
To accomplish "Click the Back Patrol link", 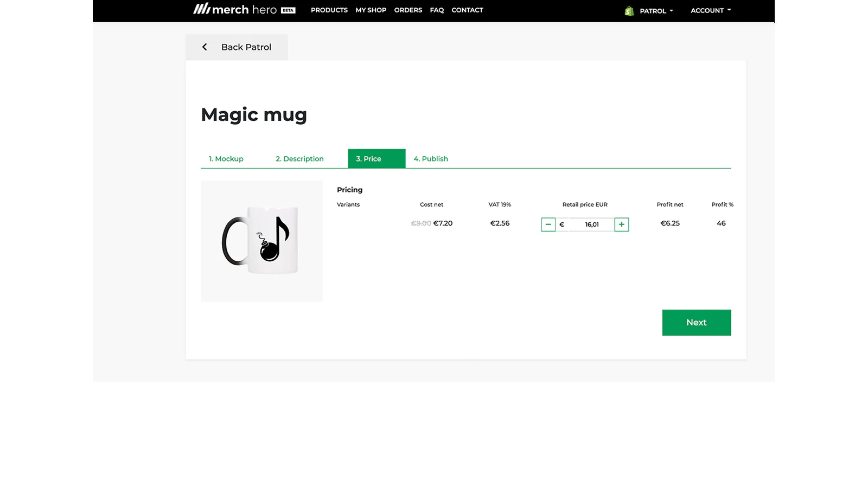I will (x=237, y=47).
